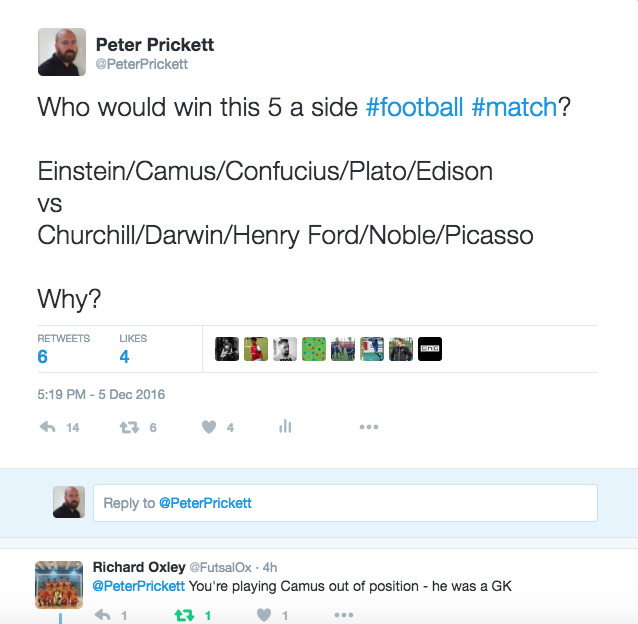Image resolution: width=638 pixels, height=624 pixels.
Task: Open the #match hashtag link
Action: [x=513, y=107]
